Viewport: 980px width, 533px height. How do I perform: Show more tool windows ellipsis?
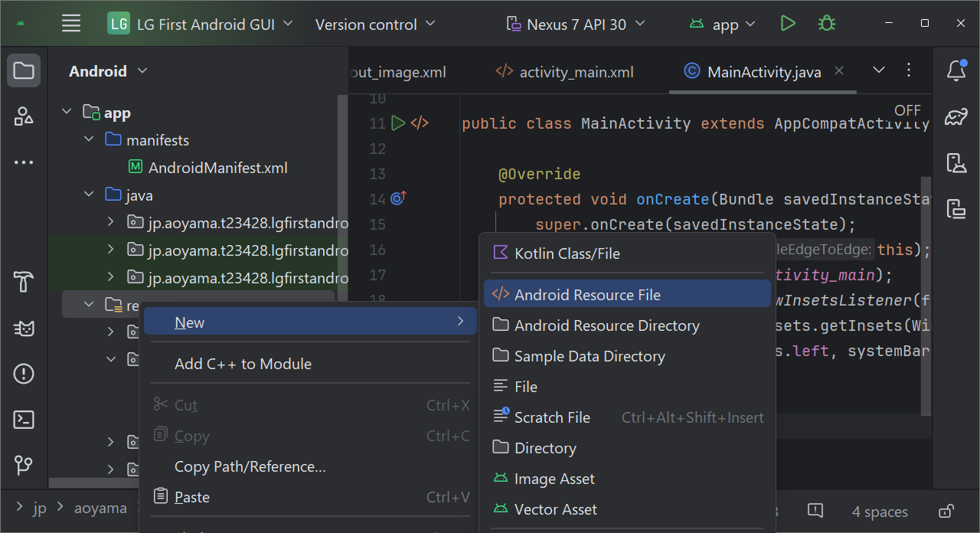click(24, 162)
